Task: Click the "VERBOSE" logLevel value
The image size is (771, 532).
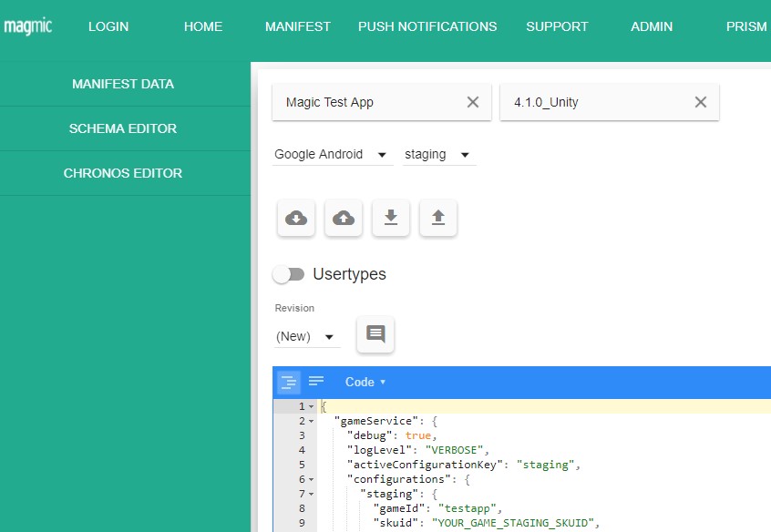Action: pyautogui.click(x=455, y=450)
